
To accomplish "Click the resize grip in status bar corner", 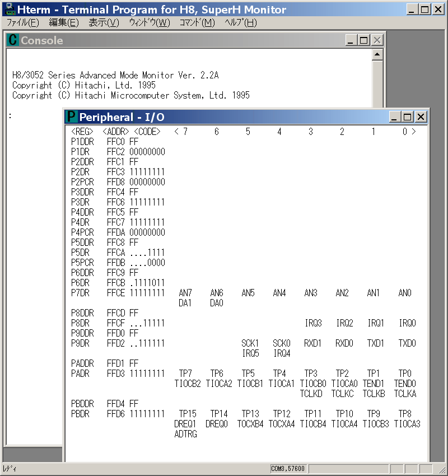I will pos(442,469).
